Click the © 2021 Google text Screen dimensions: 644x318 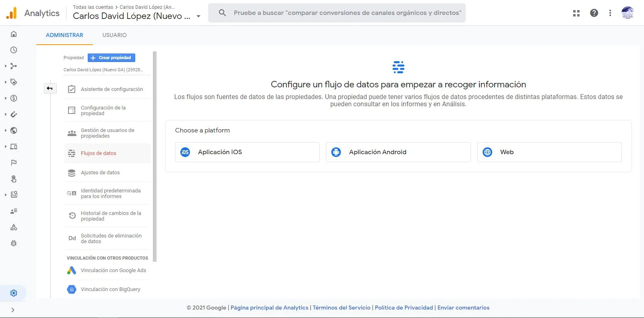[206, 308]
